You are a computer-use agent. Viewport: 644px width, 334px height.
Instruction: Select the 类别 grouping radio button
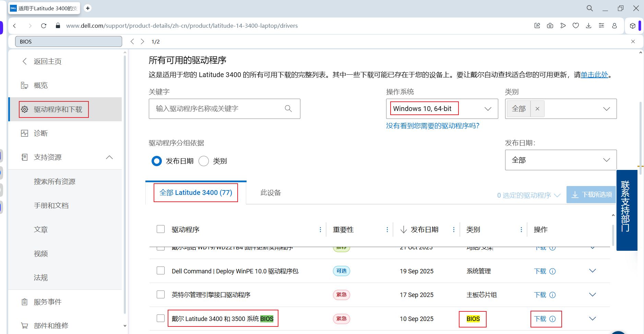click(204, 161)
